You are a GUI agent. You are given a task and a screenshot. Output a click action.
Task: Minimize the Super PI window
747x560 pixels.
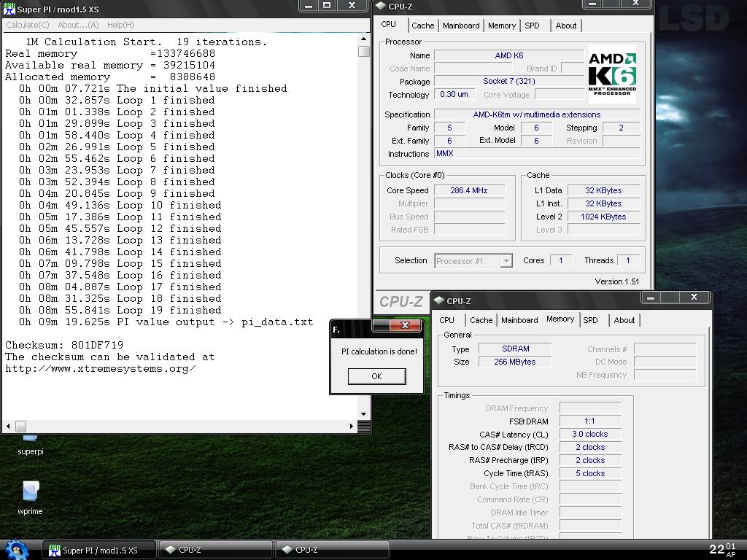(x=309, y=6)
